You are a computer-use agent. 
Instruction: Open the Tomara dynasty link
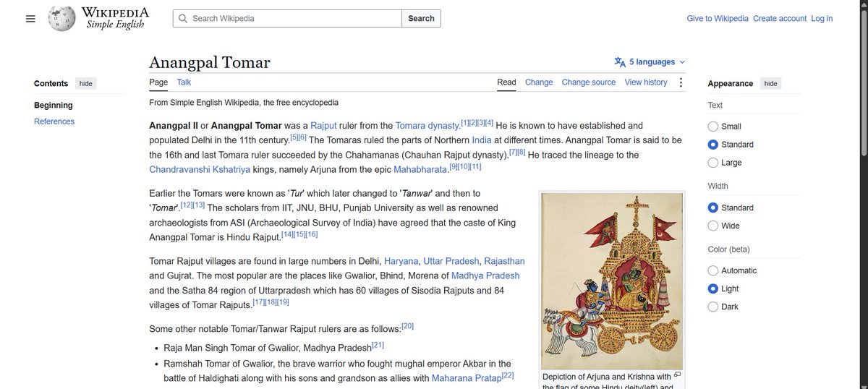[x=427, y=126]
